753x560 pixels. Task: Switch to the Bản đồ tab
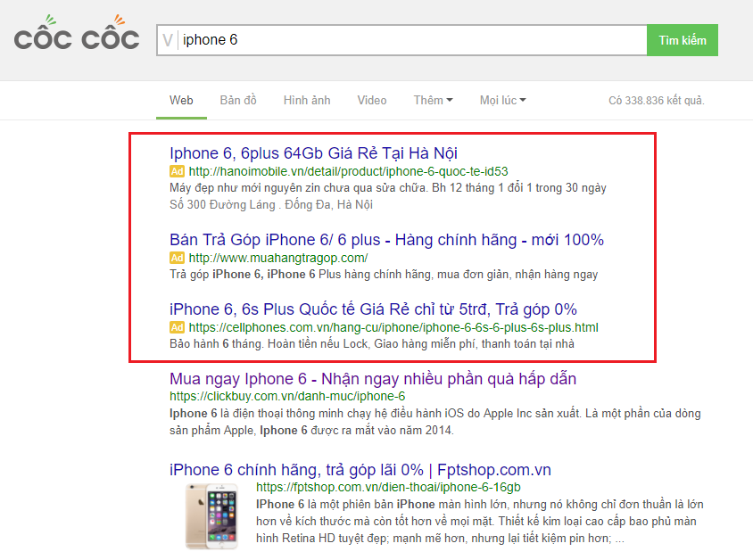click(x=238, y=100)
